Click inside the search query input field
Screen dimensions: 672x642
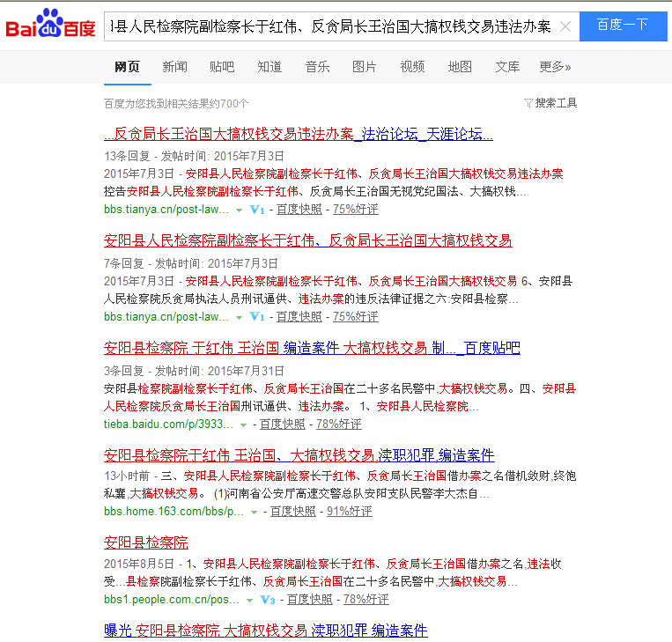click(330, 27)
